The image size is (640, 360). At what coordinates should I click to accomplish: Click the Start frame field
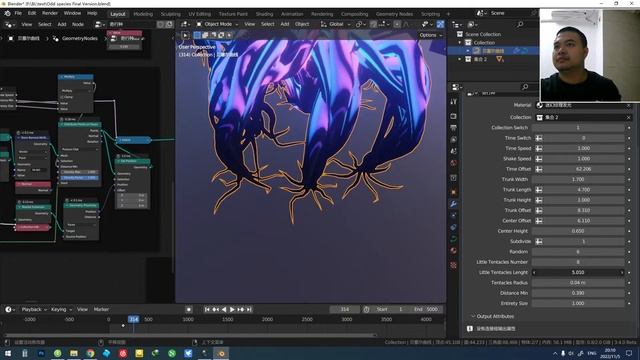click(390, 309)
